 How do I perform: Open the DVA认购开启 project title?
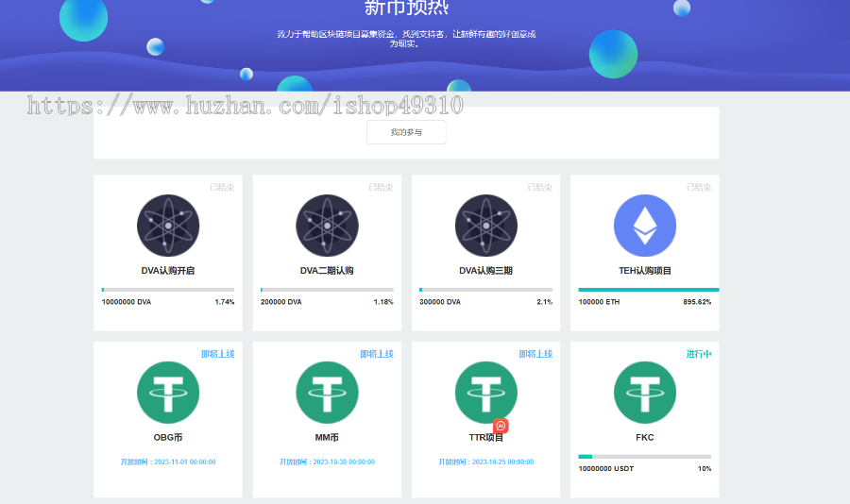point(168,271)
